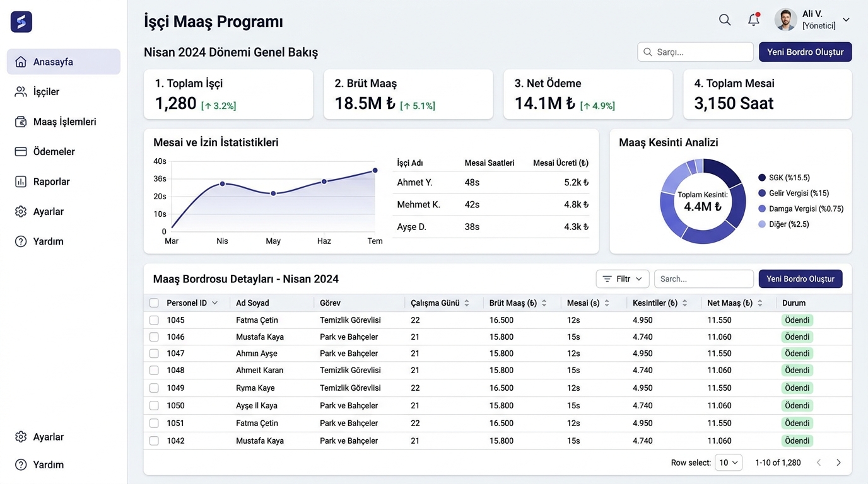The width and height of the screenshot is (868, 484).
Task: Click the Ödemeler card icon
Action: click(x=21, y=152)
